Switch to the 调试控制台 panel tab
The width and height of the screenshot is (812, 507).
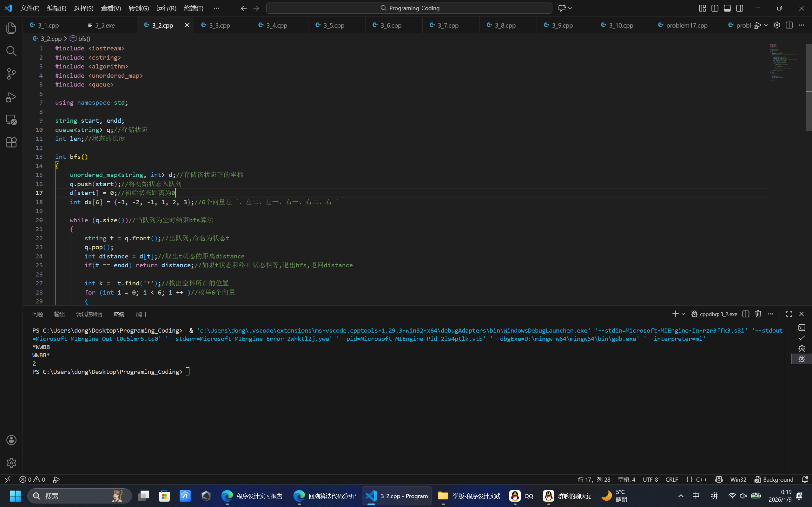pyautogui.click(x=89, y=314)
